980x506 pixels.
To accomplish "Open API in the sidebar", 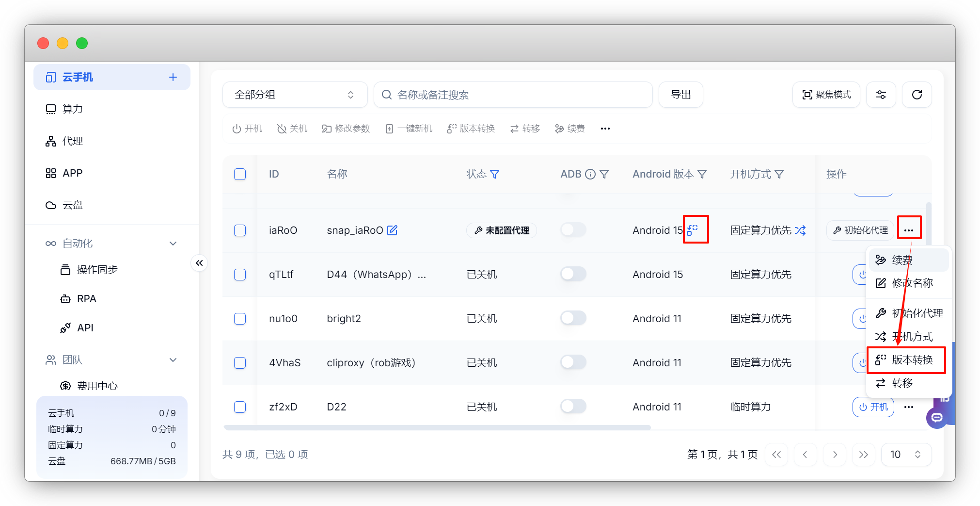I will 77,328.
